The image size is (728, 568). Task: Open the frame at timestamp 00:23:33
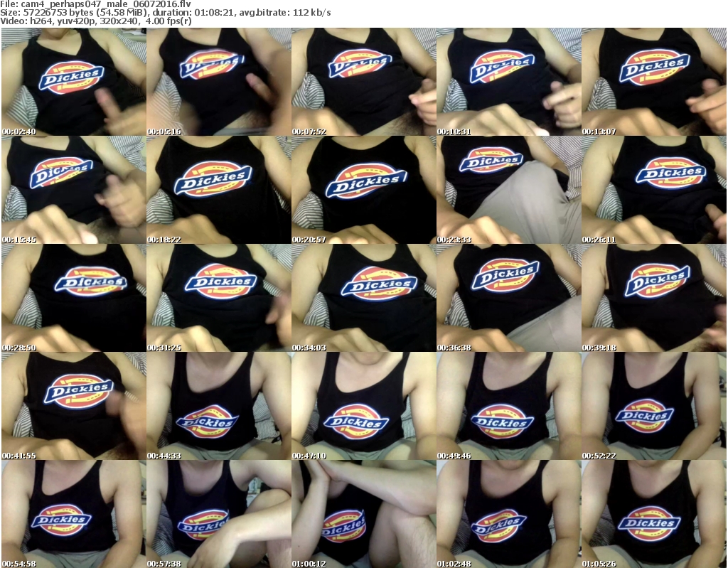(509, 190)
